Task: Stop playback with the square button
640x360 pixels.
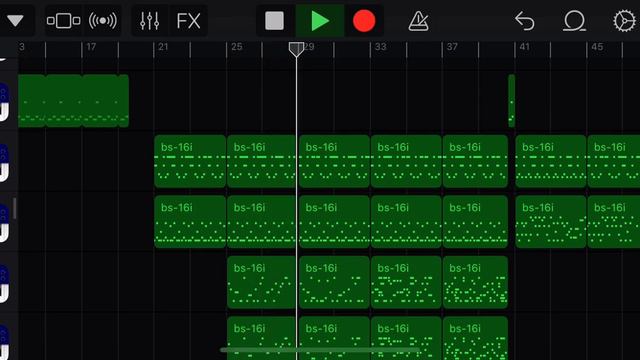Action: [x=274, y=20]
